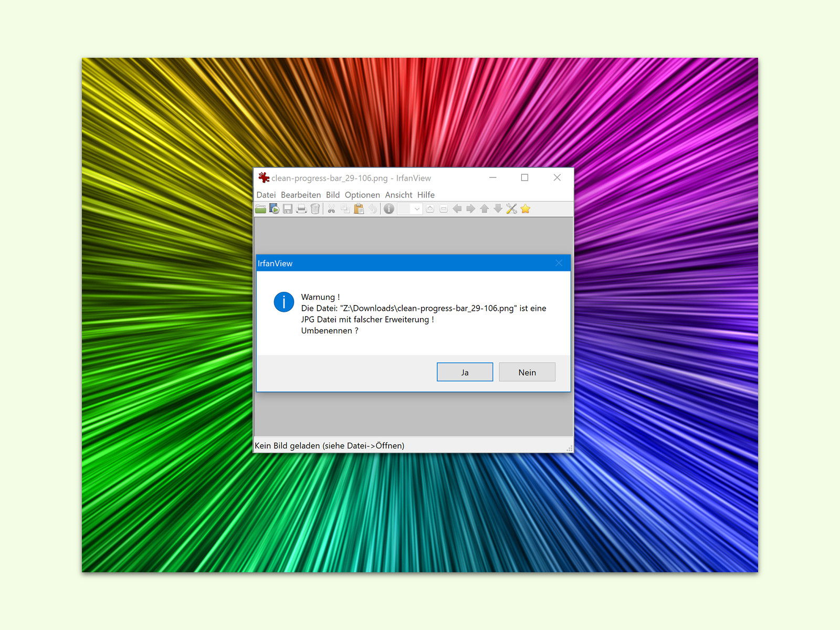
Task: Click the resize grip in status bar corner
Action: pyautogui.click(x=570, y=448)
